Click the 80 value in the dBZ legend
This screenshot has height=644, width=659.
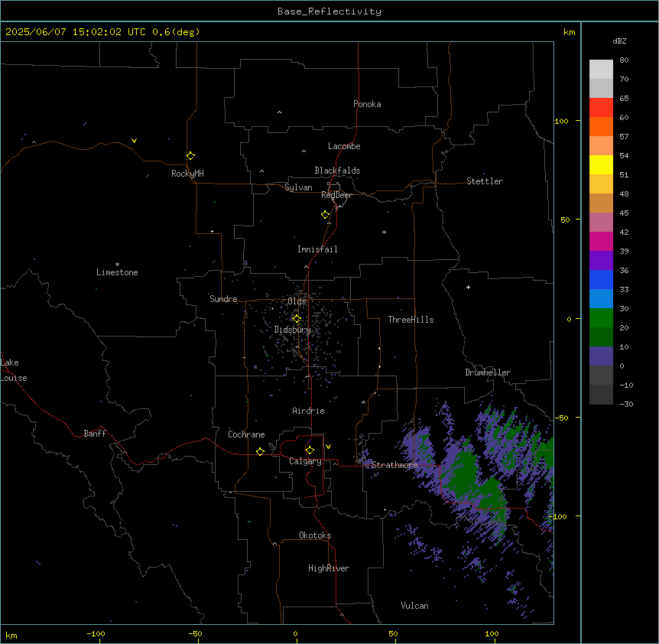[624, 60]
